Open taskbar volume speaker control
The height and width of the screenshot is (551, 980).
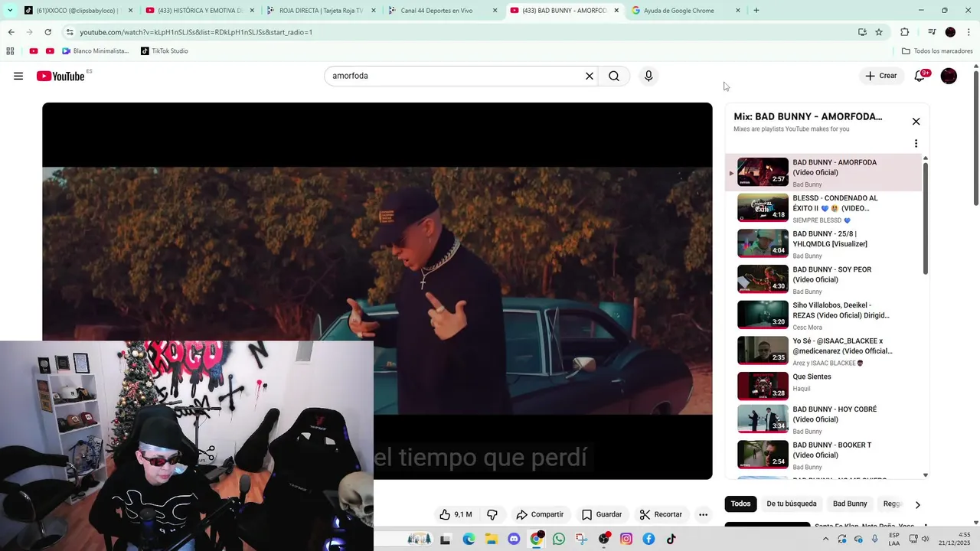tap(926, 539)
